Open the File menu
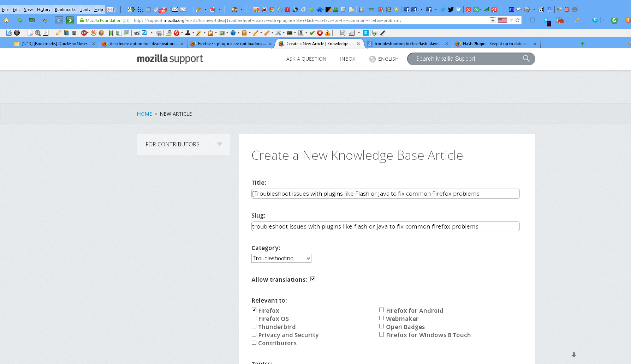Image resolution: width=631 pixels, height=364 pixels. 5,10
